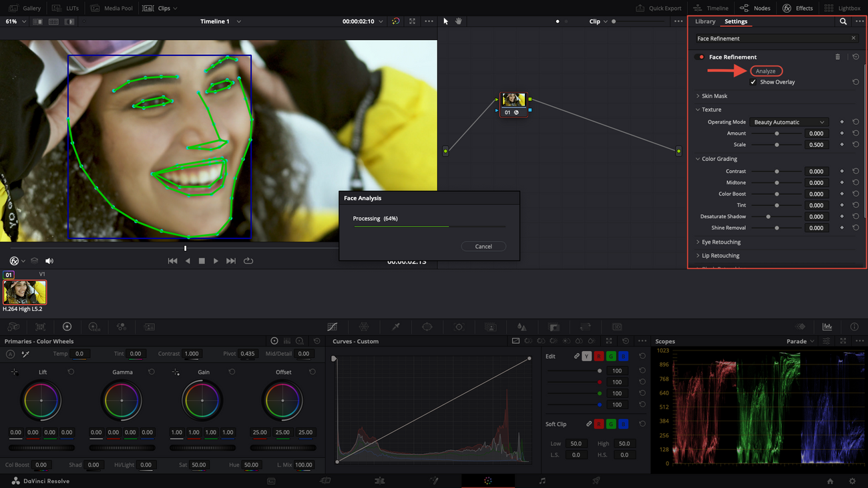Open the Operating Mode dropdown

click(789, 122)
